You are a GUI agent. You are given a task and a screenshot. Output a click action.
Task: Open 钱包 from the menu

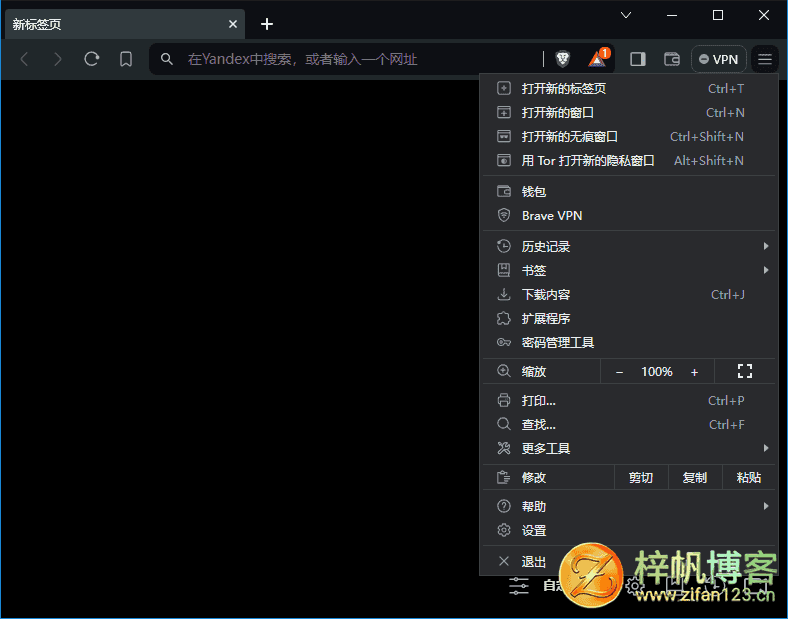pyautogui.click(x=629, y=191)
